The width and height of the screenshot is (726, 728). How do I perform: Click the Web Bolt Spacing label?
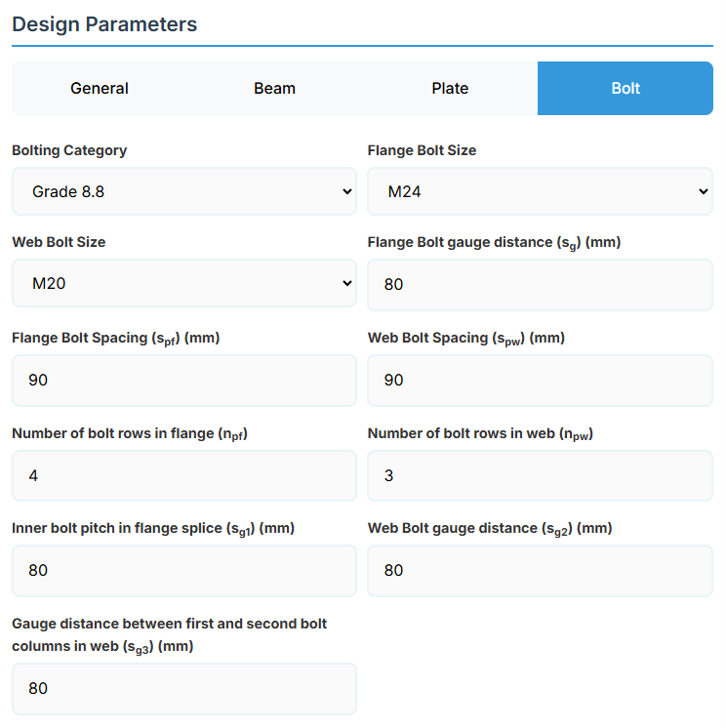click(465, 338)
